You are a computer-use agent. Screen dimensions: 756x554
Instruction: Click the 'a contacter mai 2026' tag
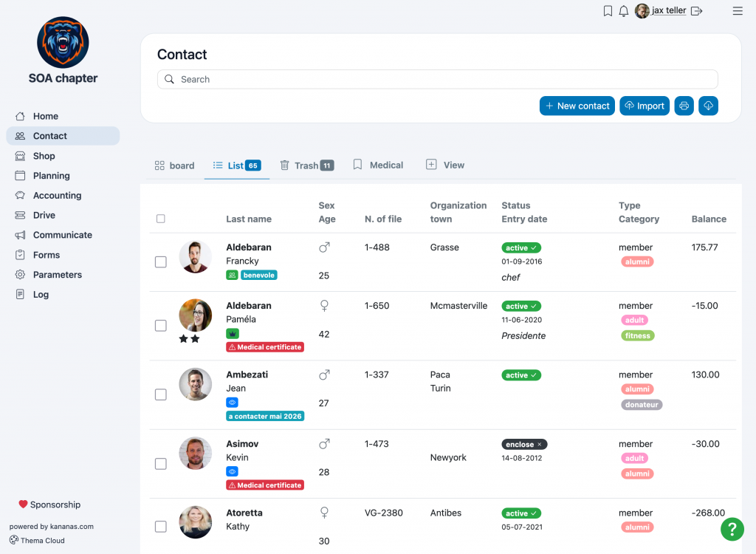(265, 416)
